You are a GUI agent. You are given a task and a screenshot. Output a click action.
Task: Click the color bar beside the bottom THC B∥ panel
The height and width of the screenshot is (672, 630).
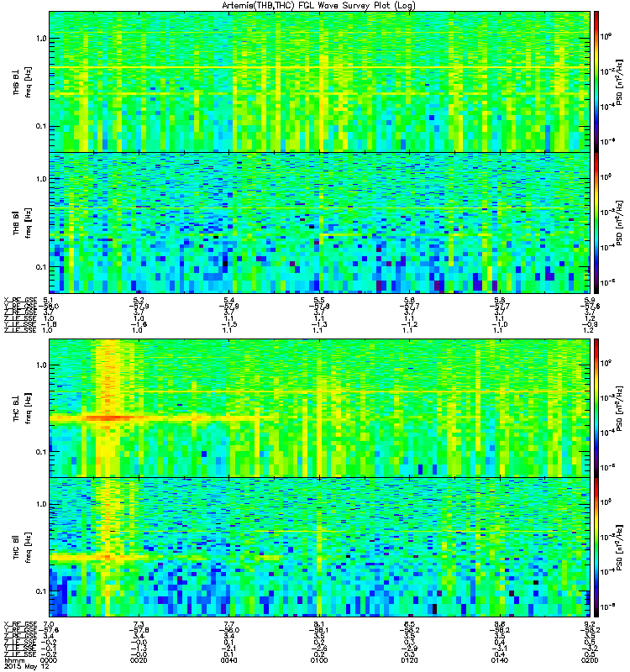coord(596,548)
